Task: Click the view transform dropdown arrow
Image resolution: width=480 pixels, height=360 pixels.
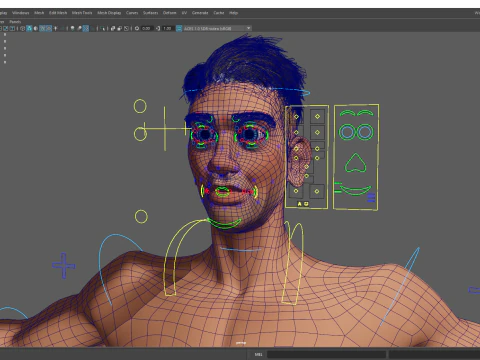Action: (248, 28)
